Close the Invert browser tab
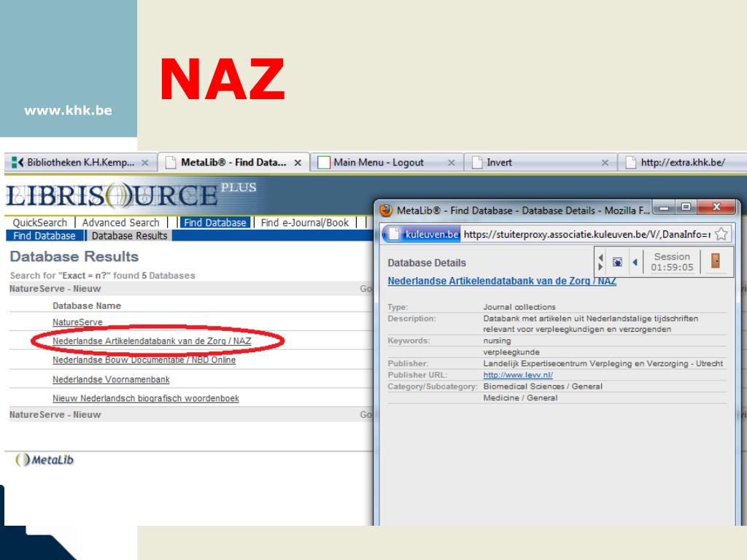The width and height of the screenshot is (747, 560). (605, 163)
